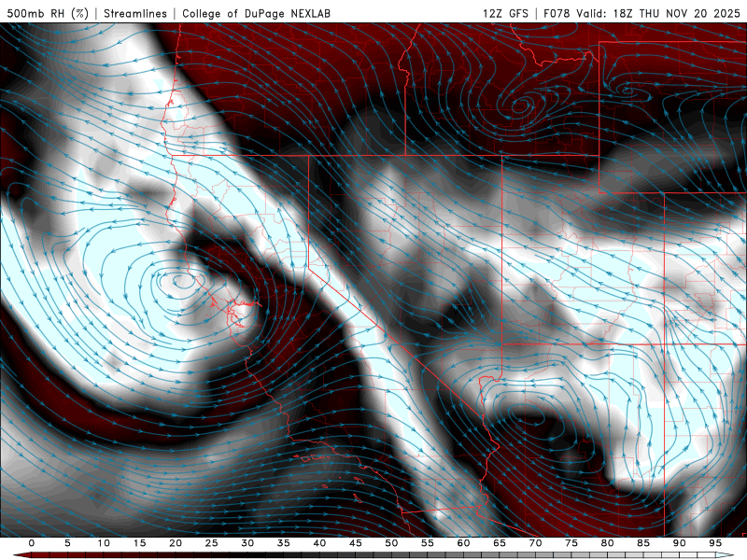Click the '50' label on the color scale

(391, 543)
